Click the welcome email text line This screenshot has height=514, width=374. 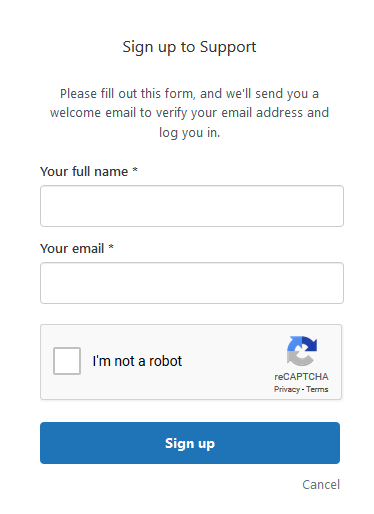(189, 113)
